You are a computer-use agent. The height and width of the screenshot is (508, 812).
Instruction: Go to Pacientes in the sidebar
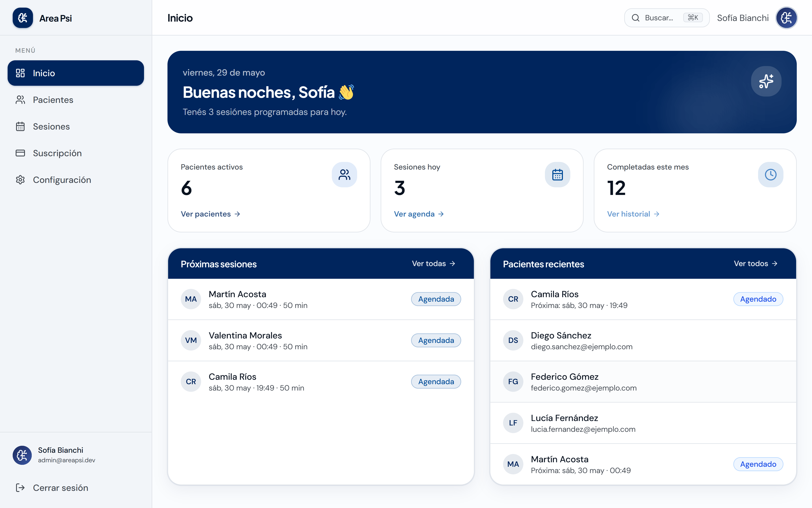coord(76,100)
